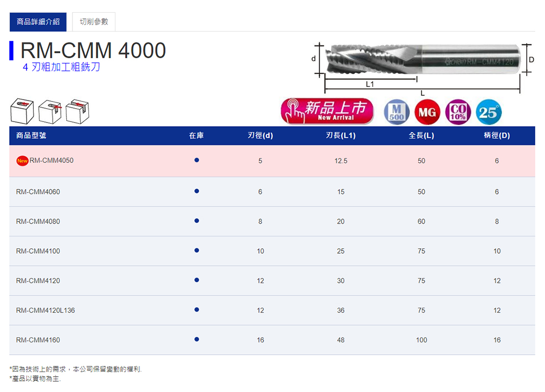This screenshot has height=392, width=545.
Task: Click the blue 25° helix angle badge
Action: 488,112
